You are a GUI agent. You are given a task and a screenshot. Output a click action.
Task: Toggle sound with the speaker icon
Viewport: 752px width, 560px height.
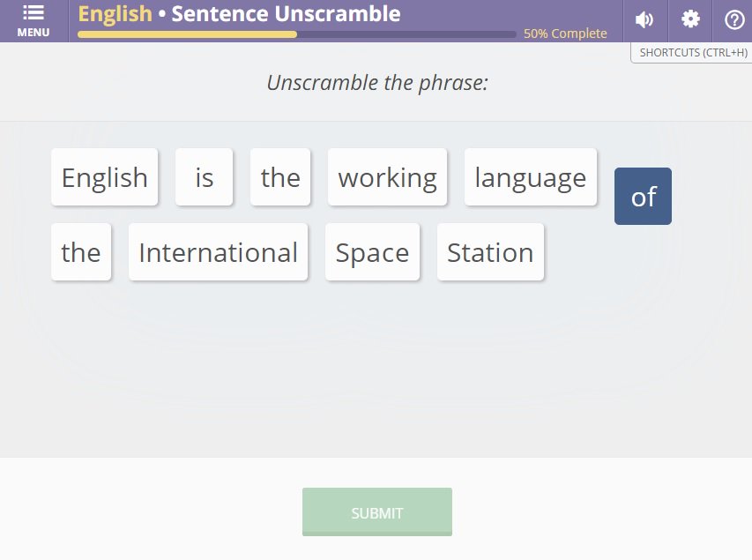[x=644, y=20]
